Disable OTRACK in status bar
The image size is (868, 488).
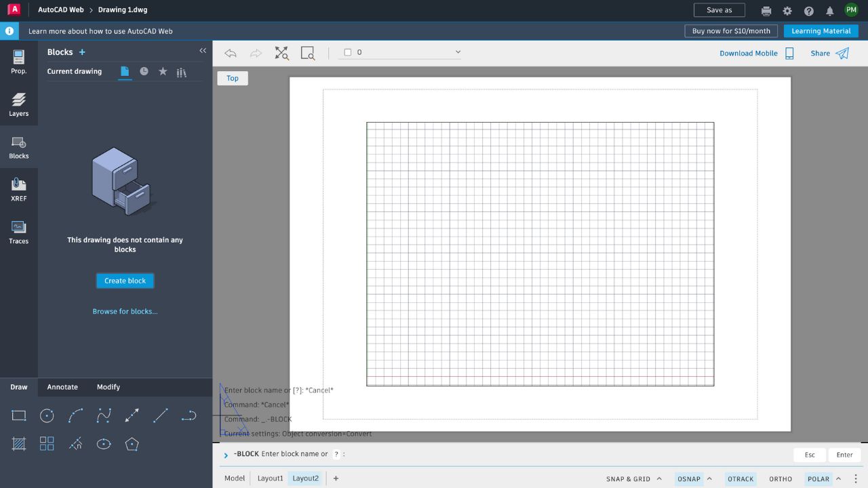[x=741, y=479]
